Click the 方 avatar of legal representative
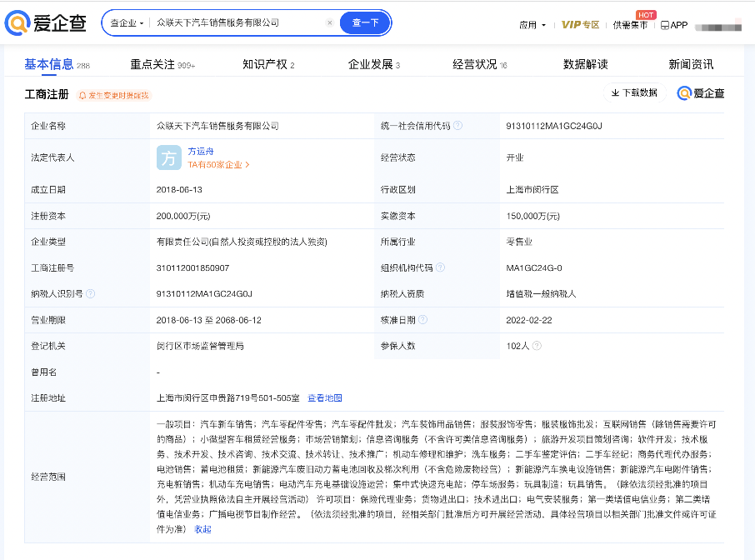Screen dimensions: 755x560 (168, 157)
